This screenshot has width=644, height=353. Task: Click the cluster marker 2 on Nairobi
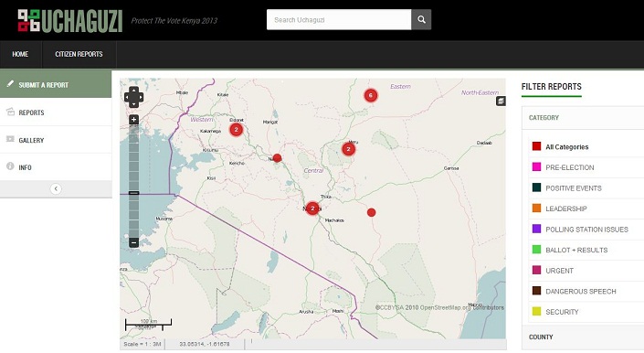coord(312,209)
